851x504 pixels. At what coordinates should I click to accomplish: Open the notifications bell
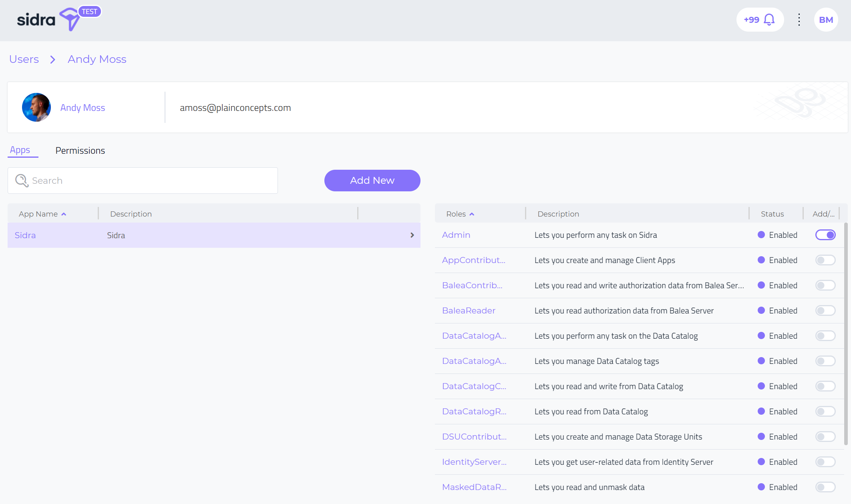coord(769,20)
